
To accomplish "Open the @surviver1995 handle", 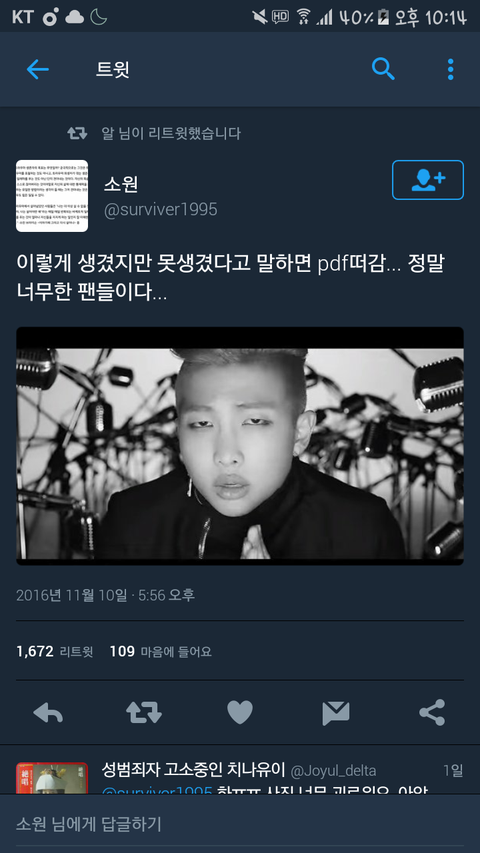I will (x=161, y=209).
